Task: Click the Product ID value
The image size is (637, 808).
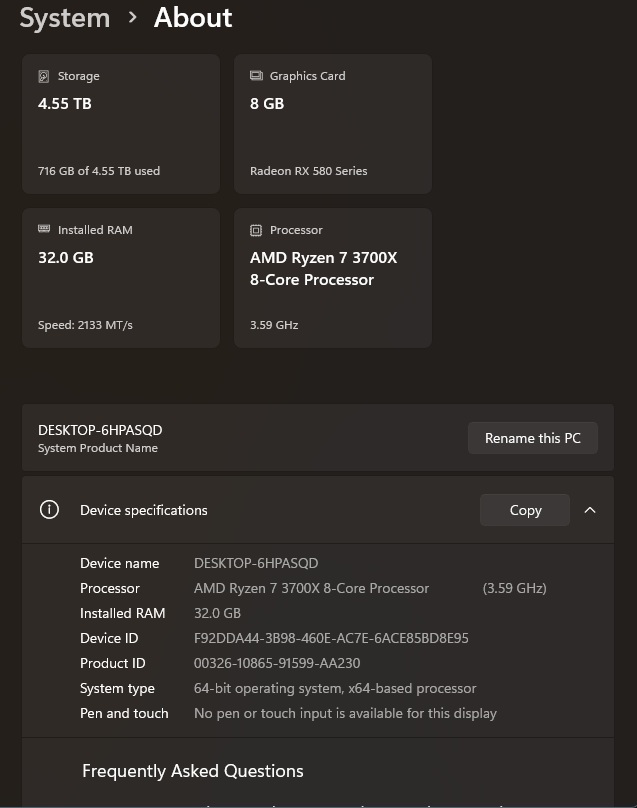Action: tap(277, 663)
